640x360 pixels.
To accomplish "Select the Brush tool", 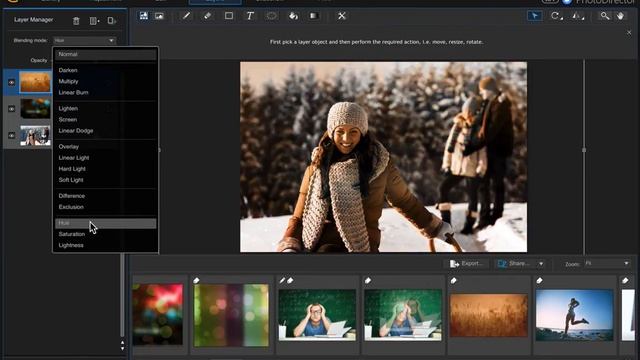I will click(x=186, y=16).
